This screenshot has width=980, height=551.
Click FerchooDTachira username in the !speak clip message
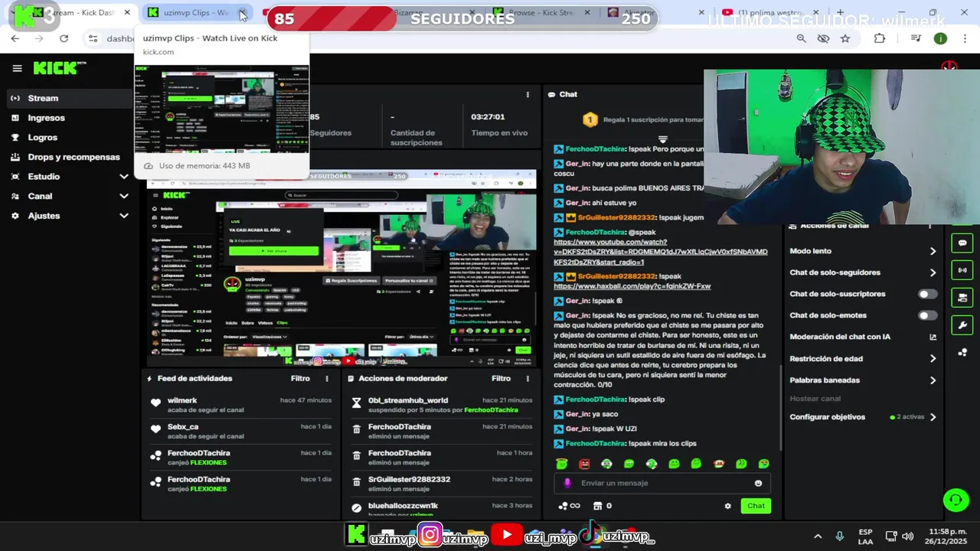click(x=596, y=399)
